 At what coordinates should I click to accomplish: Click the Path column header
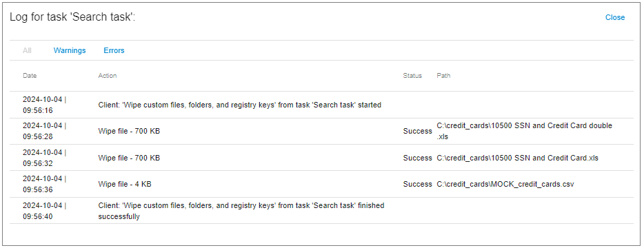tap(443, 76)
